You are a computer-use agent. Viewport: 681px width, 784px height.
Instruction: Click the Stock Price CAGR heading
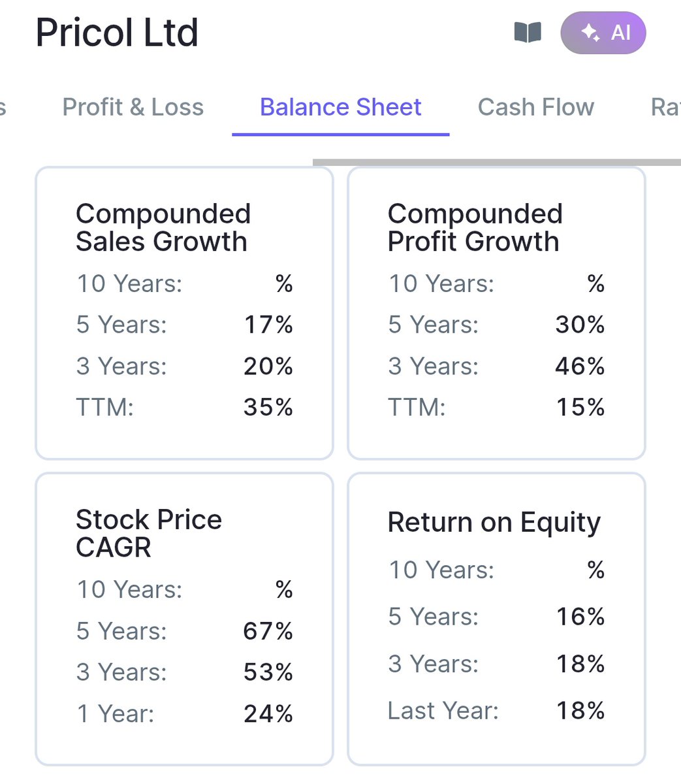point(149,533)
